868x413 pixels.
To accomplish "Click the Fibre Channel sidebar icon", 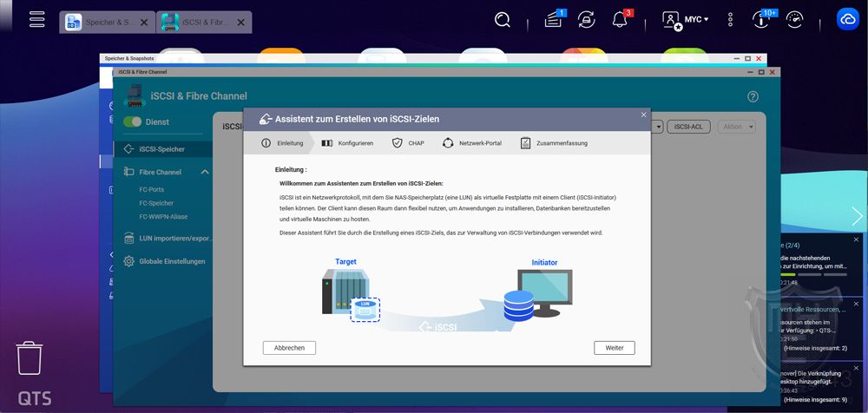I will coord(129,172).
